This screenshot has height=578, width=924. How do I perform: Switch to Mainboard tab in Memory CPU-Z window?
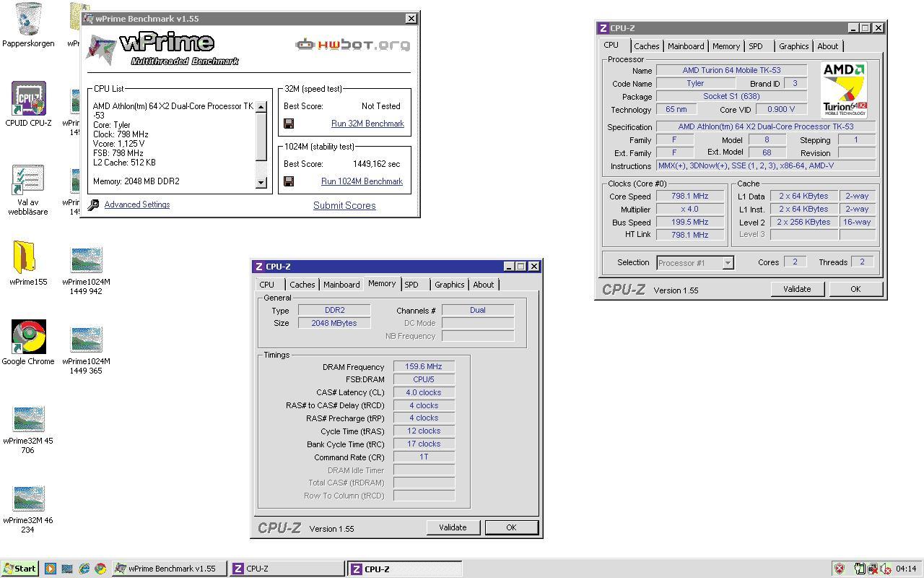click(341, 285)
